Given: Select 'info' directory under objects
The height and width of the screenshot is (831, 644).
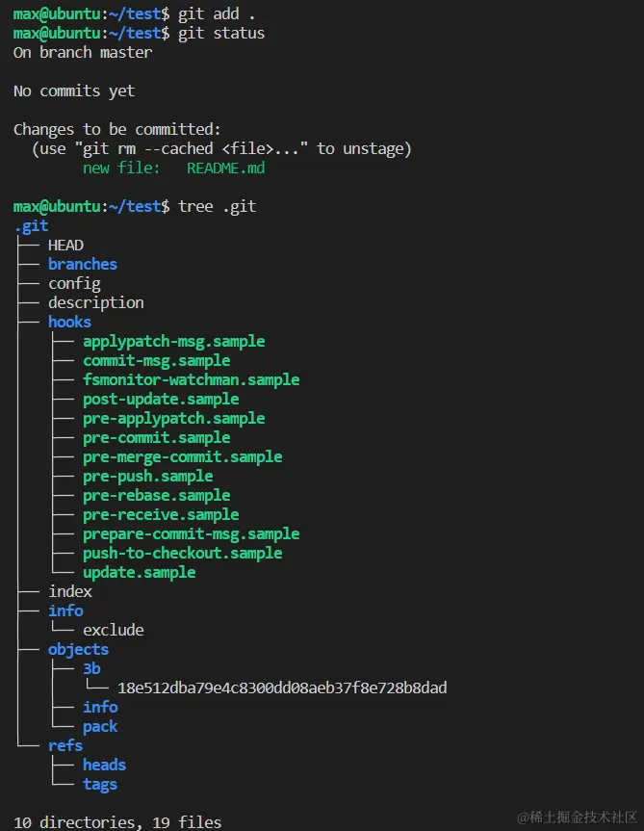Looking at the screenshot, I should pyautogui.click(x=100, y=707).
